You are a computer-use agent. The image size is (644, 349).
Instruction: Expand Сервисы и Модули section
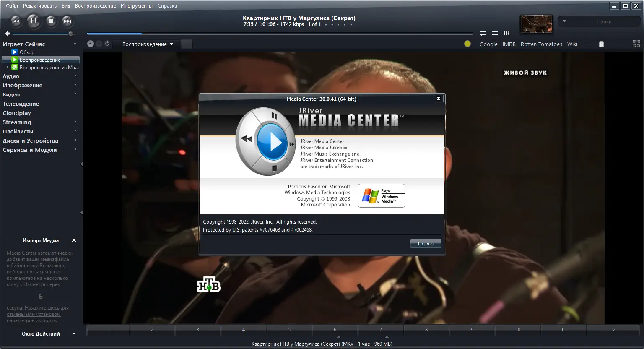[75, 149]
